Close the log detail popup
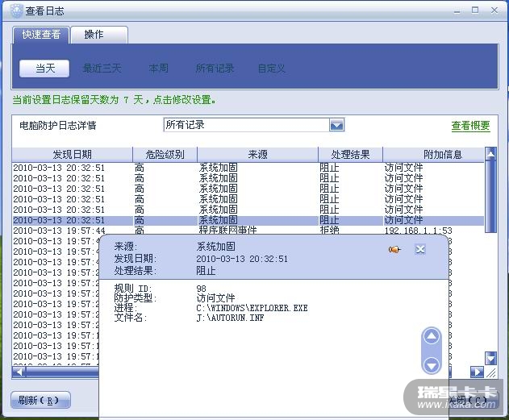This screenshot has width=509, height=420. [x=420, y=249]
